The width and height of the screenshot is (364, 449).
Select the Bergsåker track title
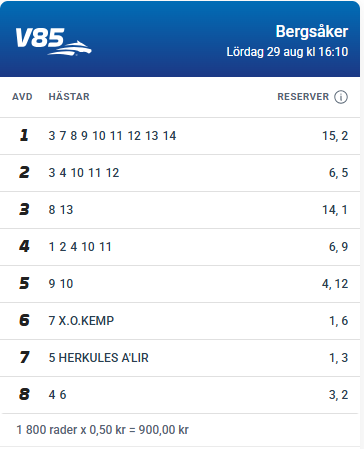312,32
